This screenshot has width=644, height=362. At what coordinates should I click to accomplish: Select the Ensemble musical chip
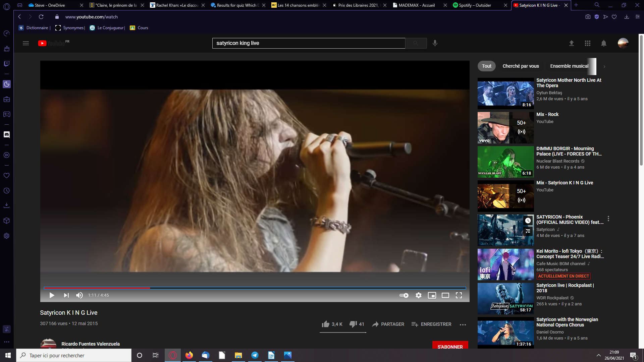(569, 66)
